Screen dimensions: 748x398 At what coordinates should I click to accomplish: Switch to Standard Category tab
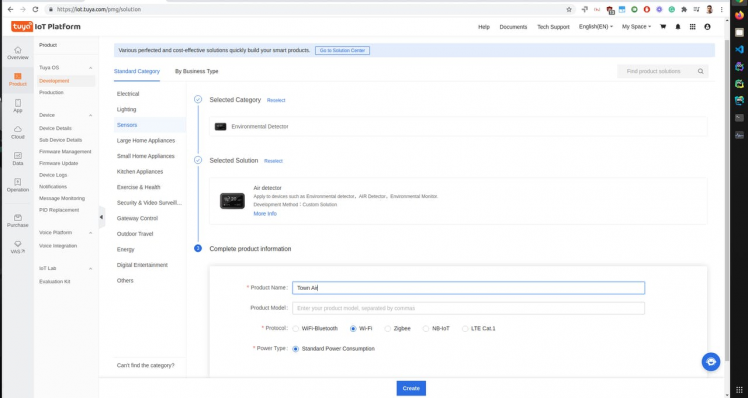pos(136,71)
